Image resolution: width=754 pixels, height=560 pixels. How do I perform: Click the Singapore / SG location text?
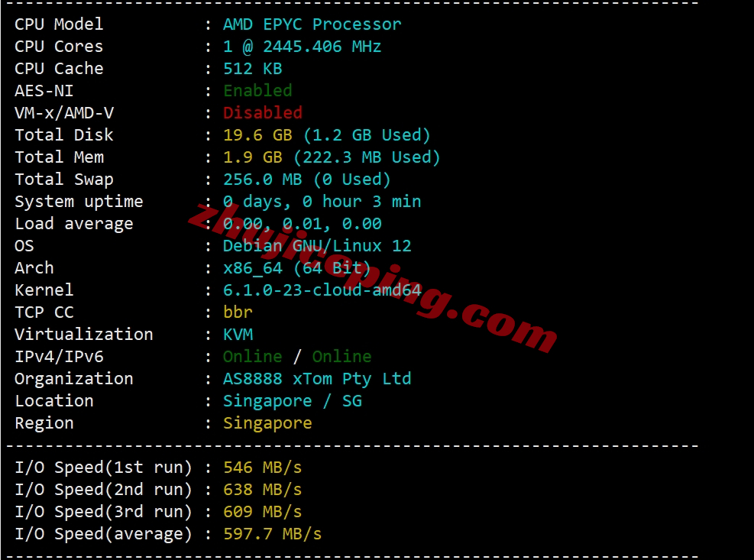pyautogui.click(x=293, y=401)
